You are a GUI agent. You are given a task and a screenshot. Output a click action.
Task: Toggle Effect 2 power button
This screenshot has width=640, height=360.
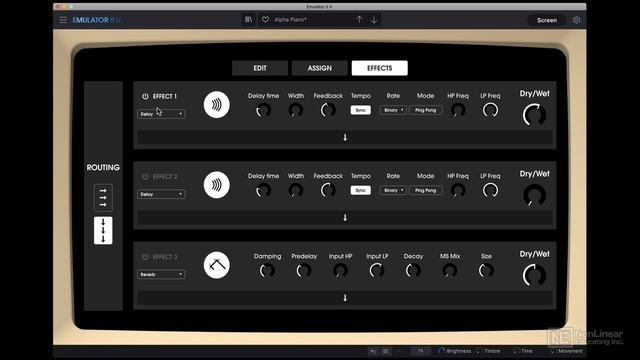[145, 176]
